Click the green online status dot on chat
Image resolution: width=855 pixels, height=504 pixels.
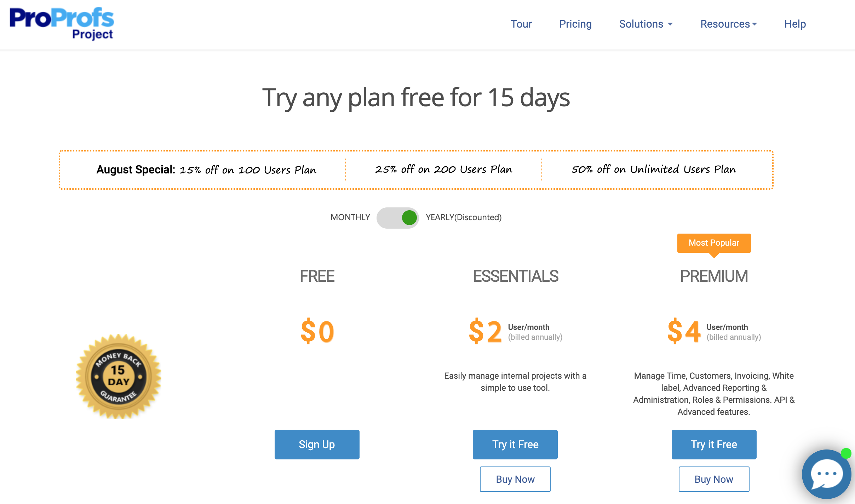click(846, 453)
